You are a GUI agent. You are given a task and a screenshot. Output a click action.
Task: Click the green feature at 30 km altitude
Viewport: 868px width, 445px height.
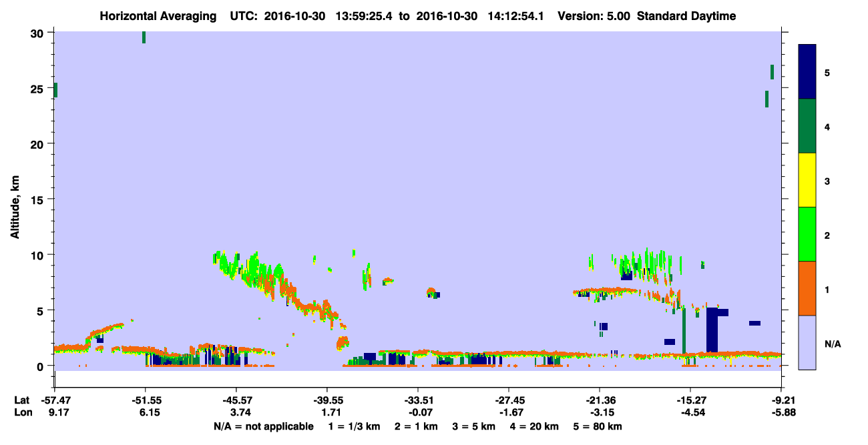pos(144,37)
